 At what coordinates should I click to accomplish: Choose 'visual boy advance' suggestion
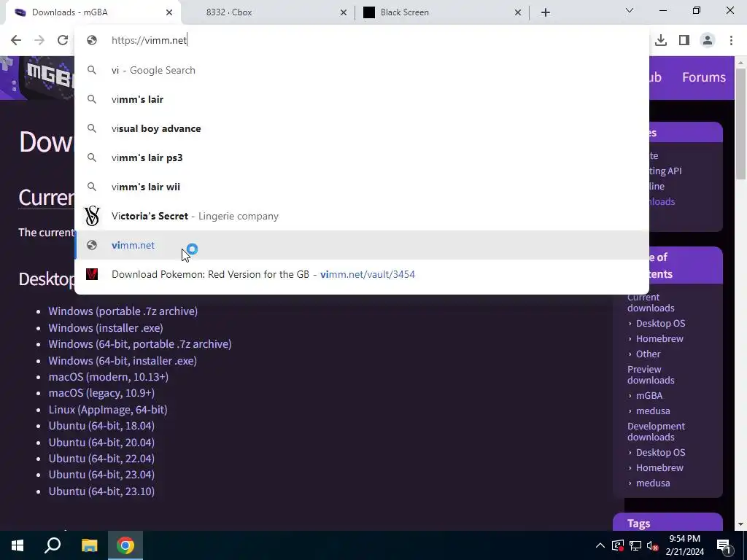pyautogui.click(x=362, y=128)
